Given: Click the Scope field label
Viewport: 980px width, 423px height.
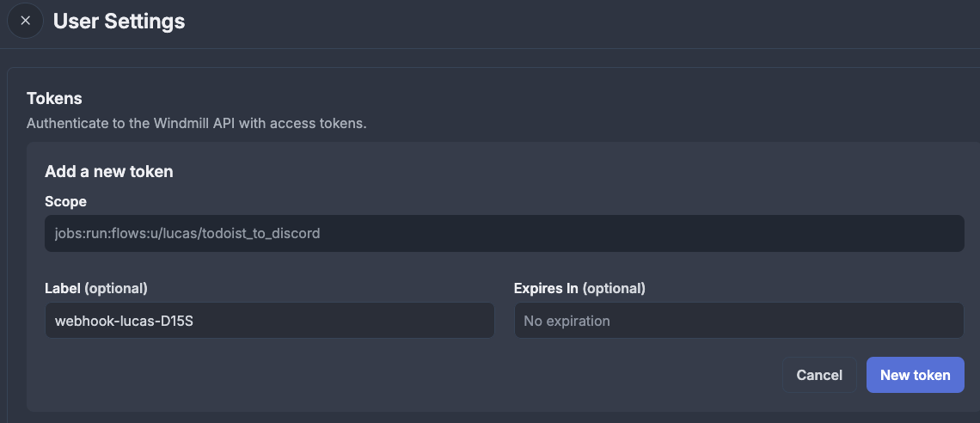Looking at the screenshot, I should (65, 201).
